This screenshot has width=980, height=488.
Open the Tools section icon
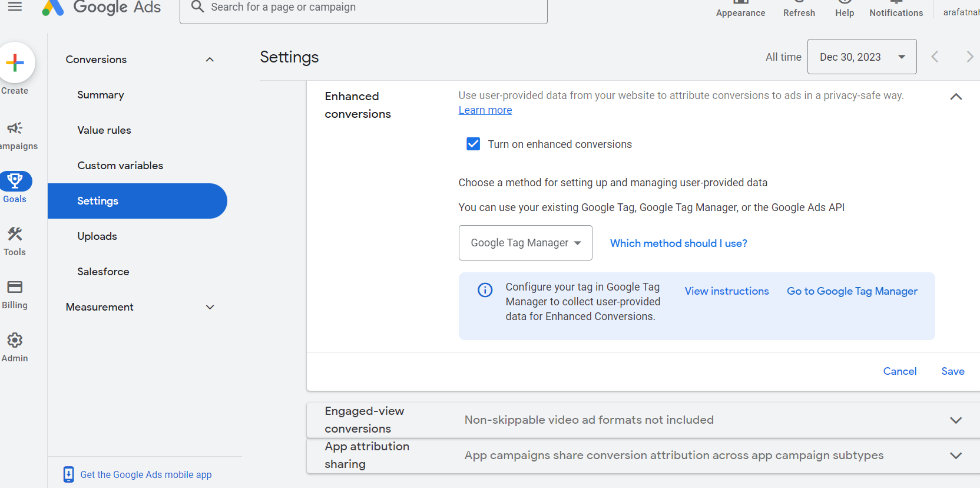pyautogui.click(x=15, y=234)
